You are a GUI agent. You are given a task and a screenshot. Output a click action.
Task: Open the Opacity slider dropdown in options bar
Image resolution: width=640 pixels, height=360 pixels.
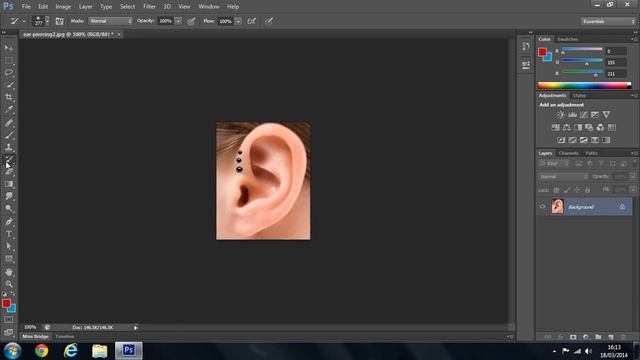178,21
